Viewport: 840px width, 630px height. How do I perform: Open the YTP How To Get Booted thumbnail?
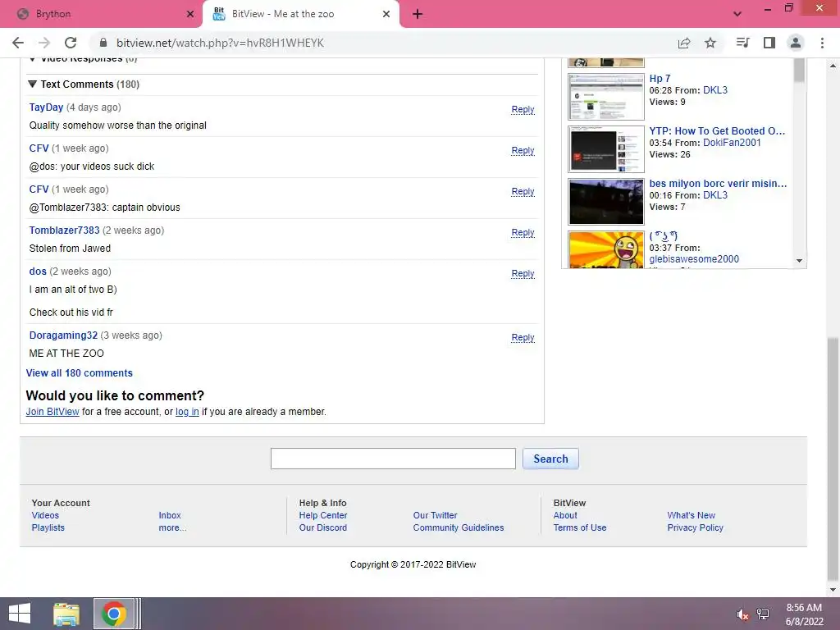point(606,149)
